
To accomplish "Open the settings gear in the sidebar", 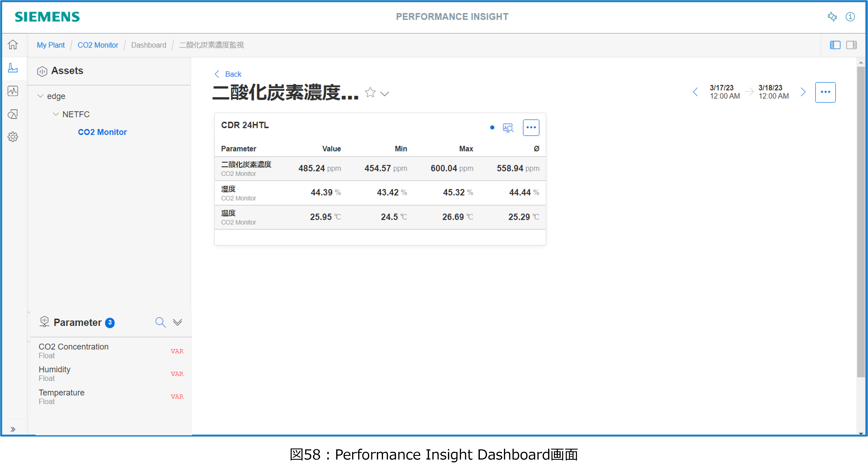I will [x=13, y=137].
